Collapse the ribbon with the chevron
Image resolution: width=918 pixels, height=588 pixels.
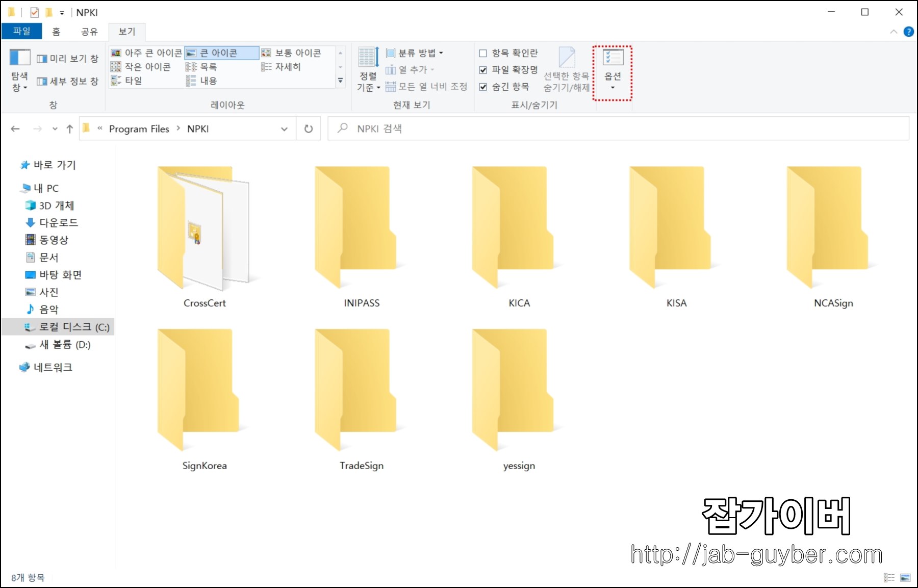[894, 32]
